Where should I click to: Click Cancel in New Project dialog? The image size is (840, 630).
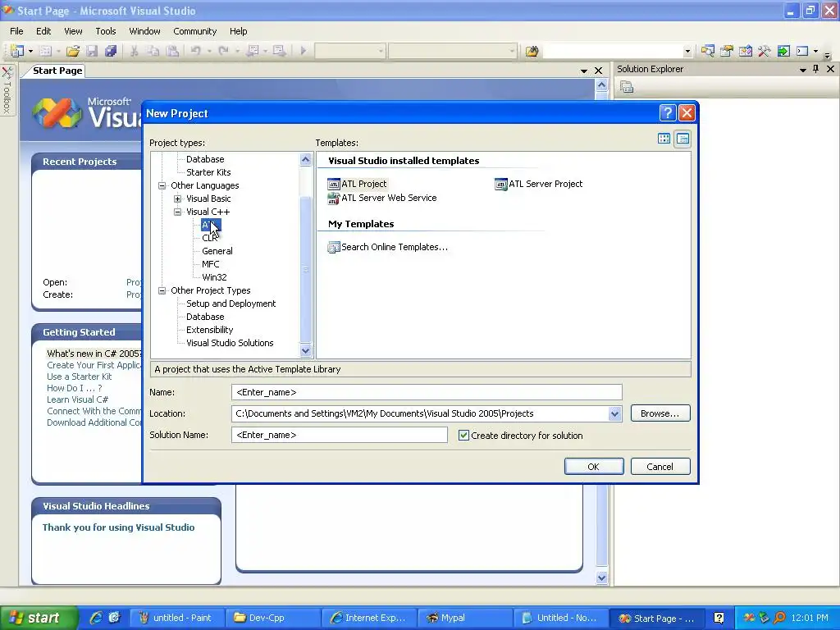pos(660,467)
